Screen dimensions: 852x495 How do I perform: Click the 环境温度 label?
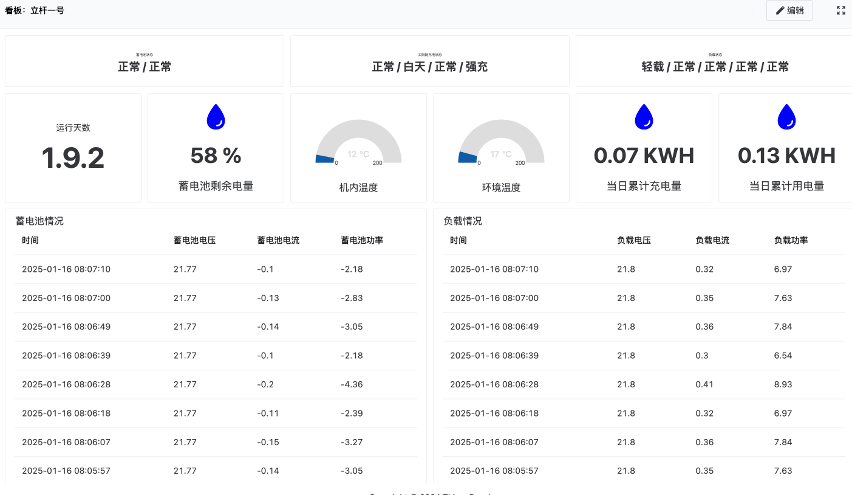point(501,187)
